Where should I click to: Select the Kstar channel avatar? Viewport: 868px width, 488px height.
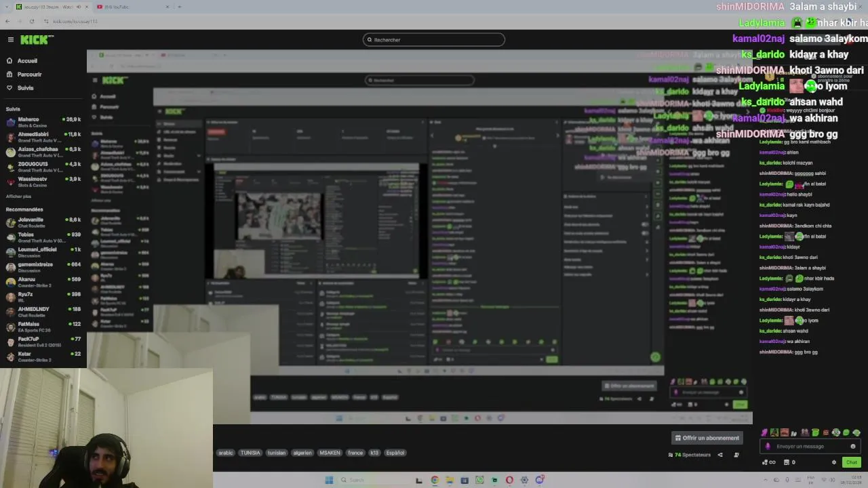point(10,357)
